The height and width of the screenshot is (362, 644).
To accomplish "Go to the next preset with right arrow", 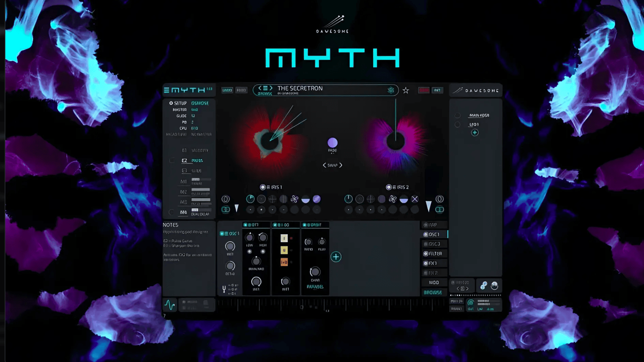I will pyautogui.click(x=271, y=88).
